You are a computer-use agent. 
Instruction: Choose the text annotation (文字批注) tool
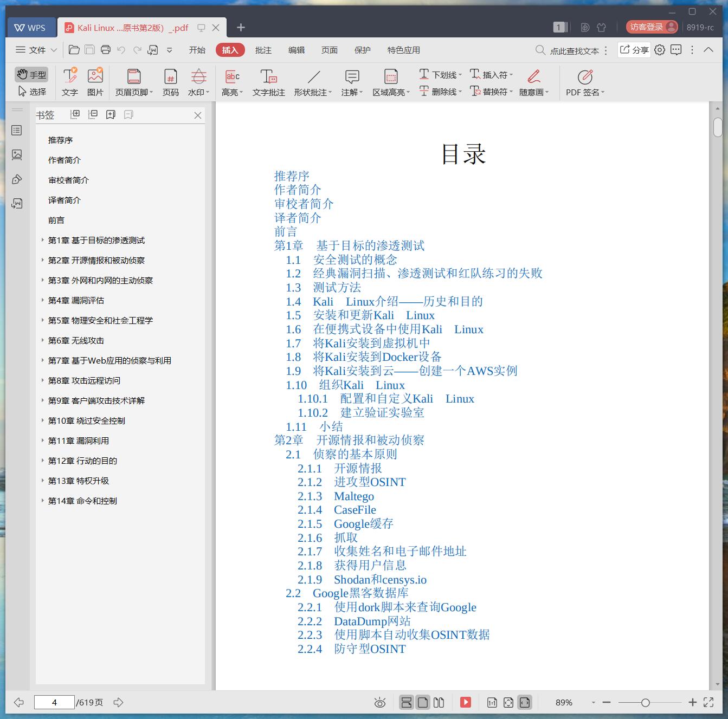268,82
